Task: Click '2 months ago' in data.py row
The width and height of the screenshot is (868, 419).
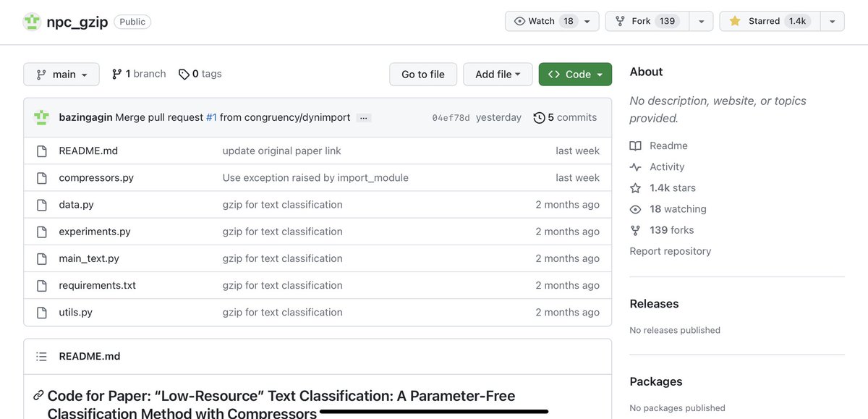Action: tap(567, 205)
